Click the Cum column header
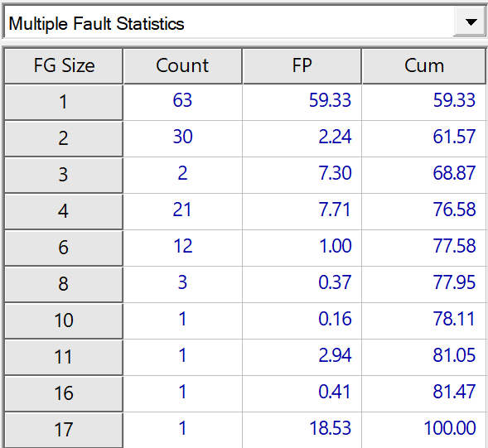 (x=424, y=66)
